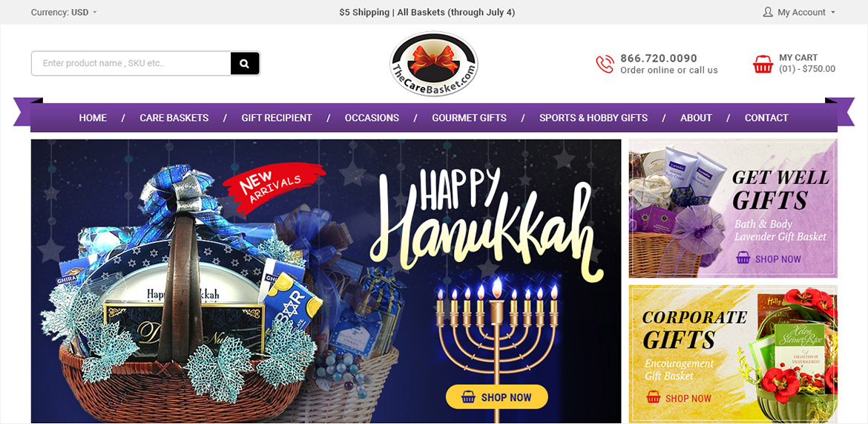Open the My Account dropdown arrow

833,12
